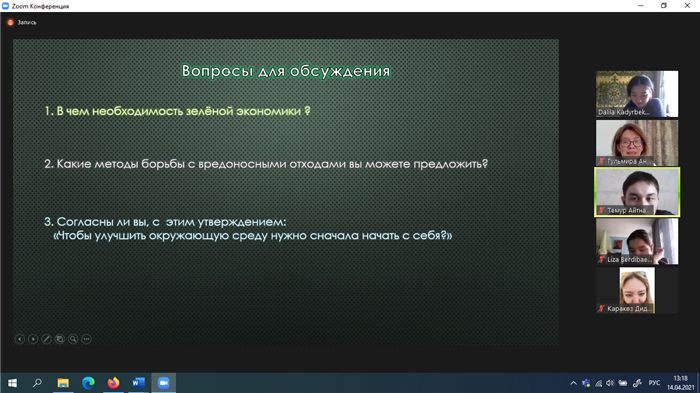Screen dimensions: 700x393
Task: Open Windows search magnifier in taskbar
Action: 38,383
